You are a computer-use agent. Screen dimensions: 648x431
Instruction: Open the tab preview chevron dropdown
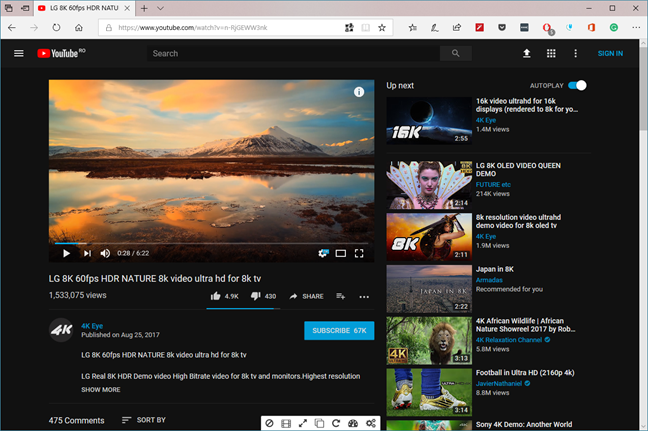tap(160, 8)
